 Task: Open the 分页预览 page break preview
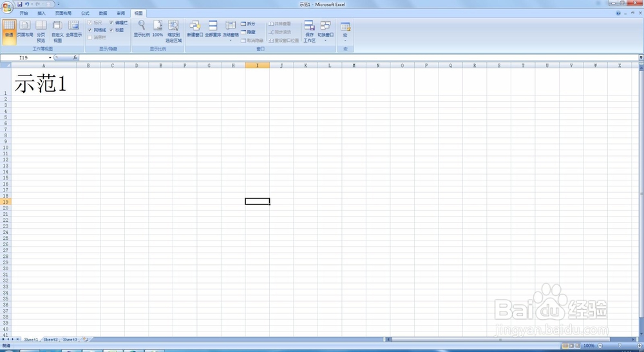click(41, 31)
